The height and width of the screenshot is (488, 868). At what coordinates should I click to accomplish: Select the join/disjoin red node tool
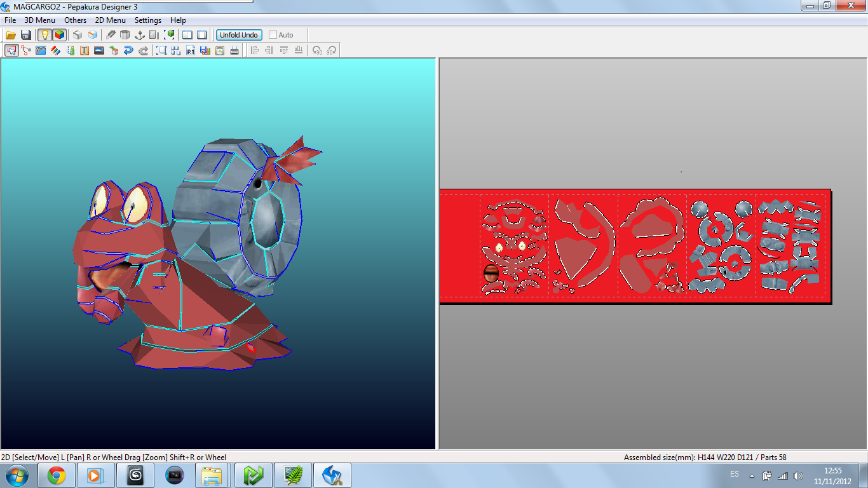pos(26,50)
